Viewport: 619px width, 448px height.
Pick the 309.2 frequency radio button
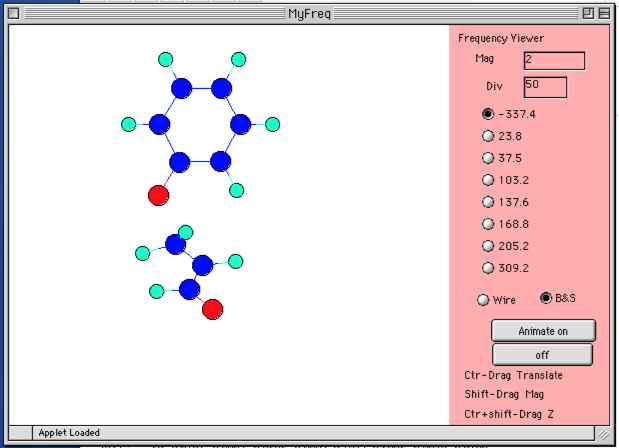tap(488, 268)
